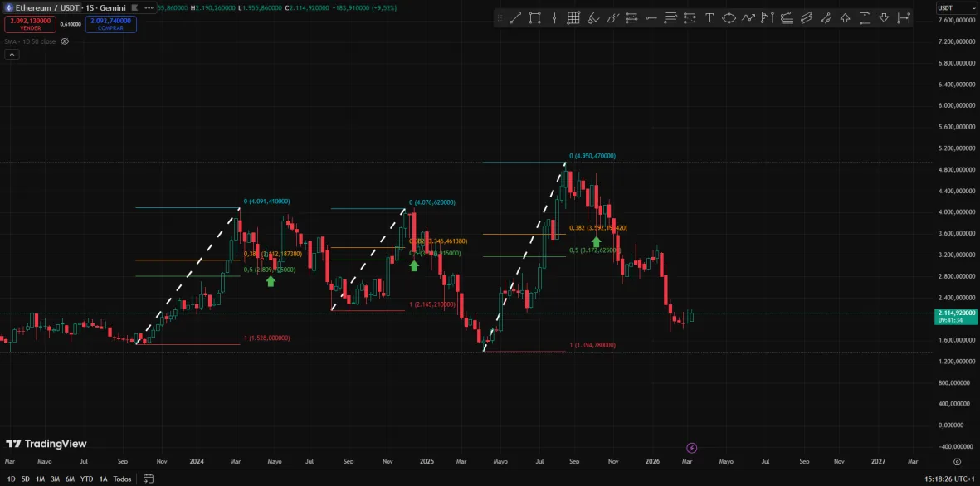Set range to 1D
Viewport: 980px width, 486px height.
point(12,479)
